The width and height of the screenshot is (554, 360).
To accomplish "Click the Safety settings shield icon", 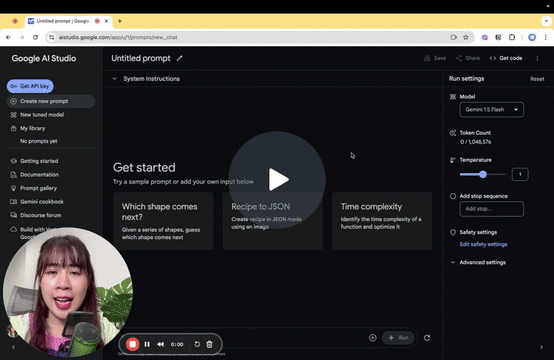I will [453, 232].
